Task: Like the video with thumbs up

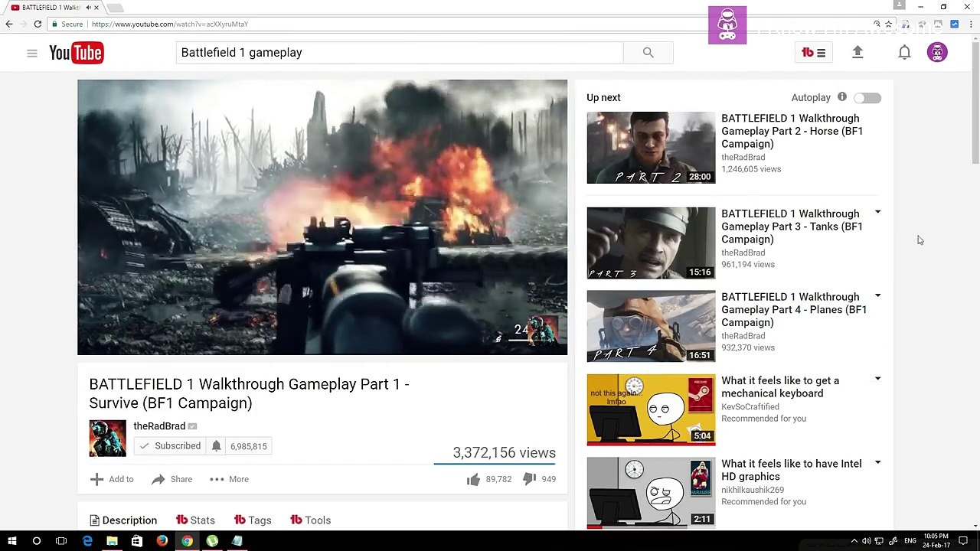Action: coord(473,479)
